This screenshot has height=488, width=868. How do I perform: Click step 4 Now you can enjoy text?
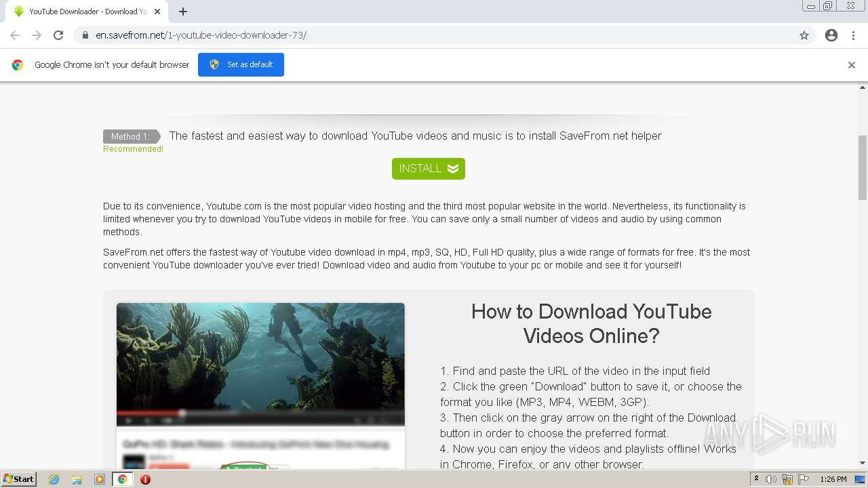[x=588, y=457]
